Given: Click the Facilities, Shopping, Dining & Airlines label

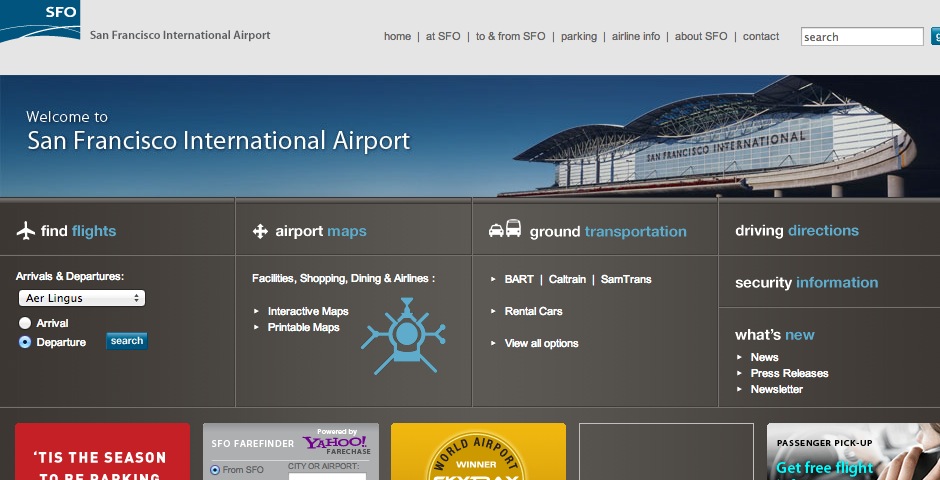Looking at the screenshot, I should coord(343,279).
